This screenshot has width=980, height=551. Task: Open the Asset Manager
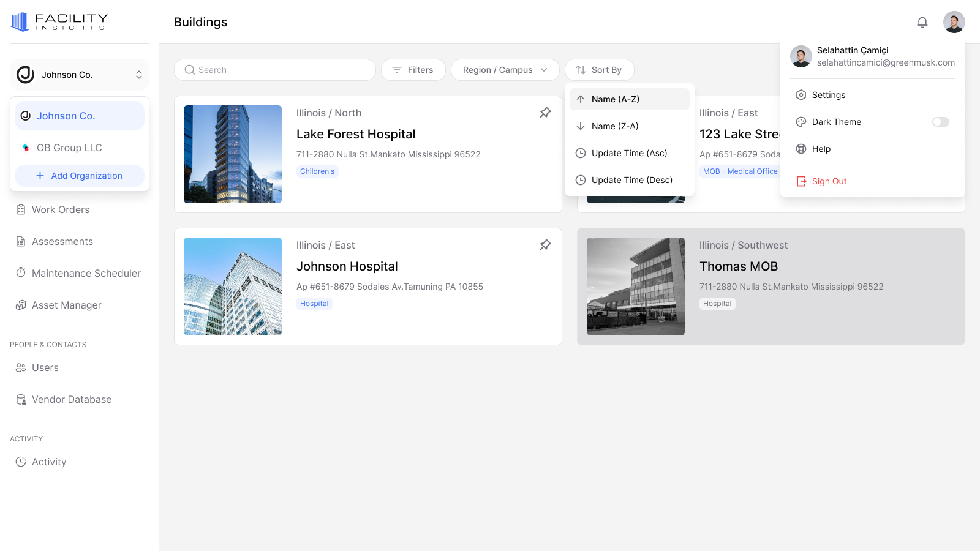[67, 305]
